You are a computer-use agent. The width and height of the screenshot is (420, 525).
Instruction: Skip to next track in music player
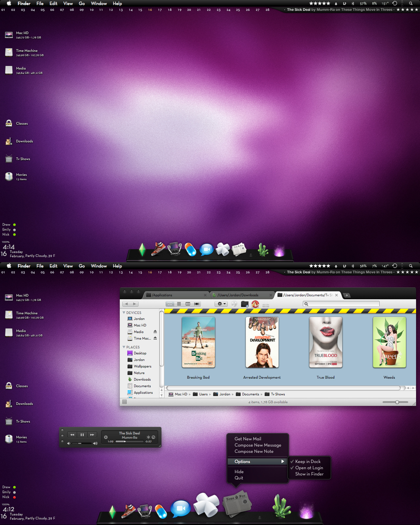click(x=92, y=434)
